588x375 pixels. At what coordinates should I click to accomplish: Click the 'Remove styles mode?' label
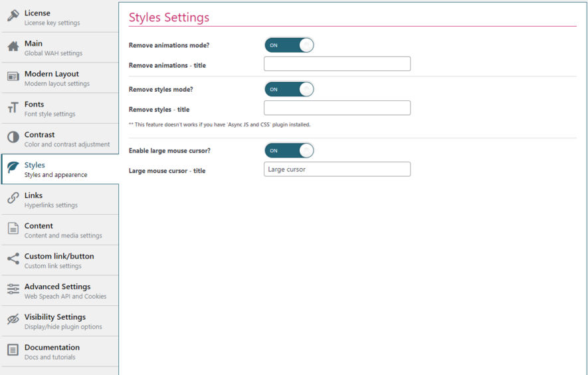pyautogui.click(x=161, y=90)
